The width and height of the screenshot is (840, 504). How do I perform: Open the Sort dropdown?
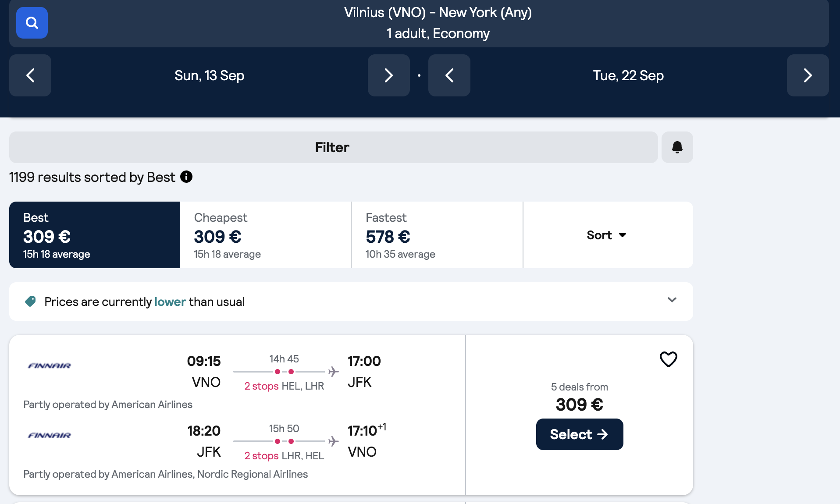607,235
